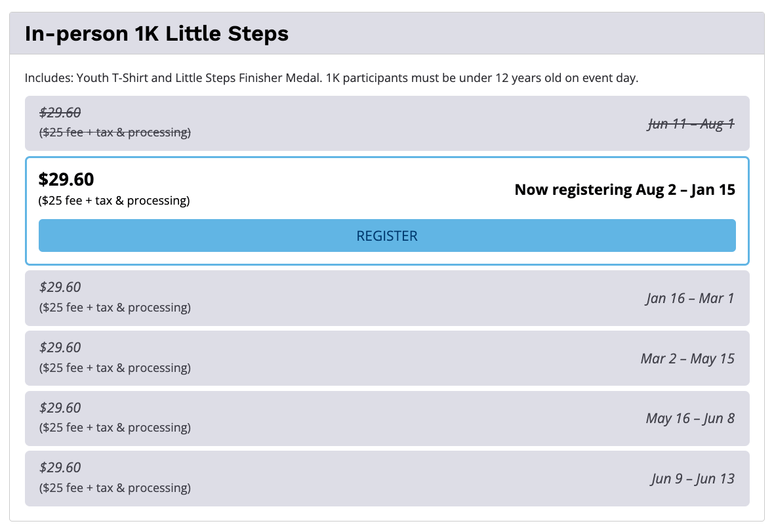Select the Jan 16 – Mar 1 pricing row
This screenshot has width=774, height=532.
click(x=387, y=298)
